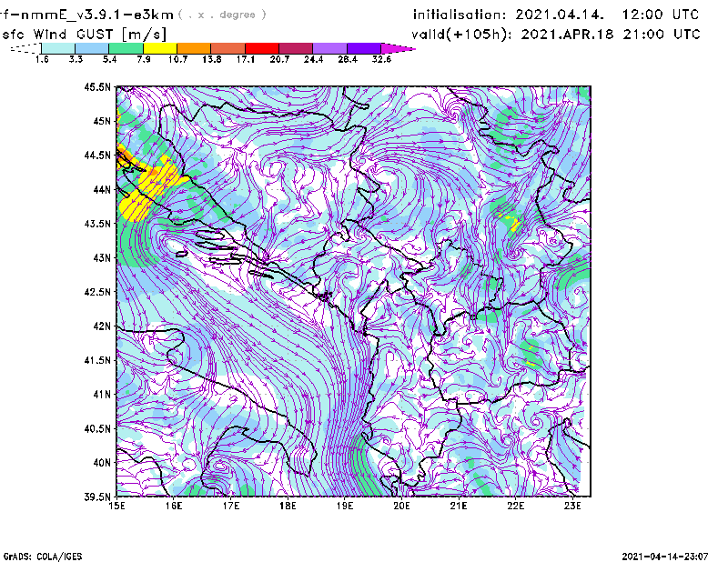Click the light blue 3.3–5.4 legend swatch
Viewport: 728px width, 562px height.
(x=92, y=48)
